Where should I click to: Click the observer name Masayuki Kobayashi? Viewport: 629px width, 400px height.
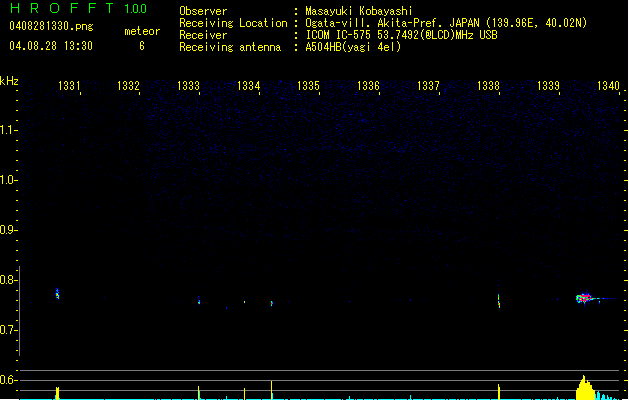point(359,11)
